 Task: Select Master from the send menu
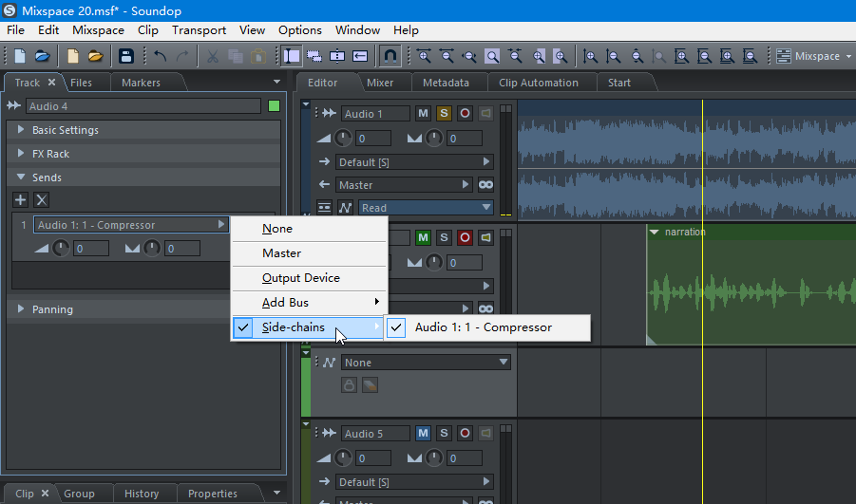[281, 253]
